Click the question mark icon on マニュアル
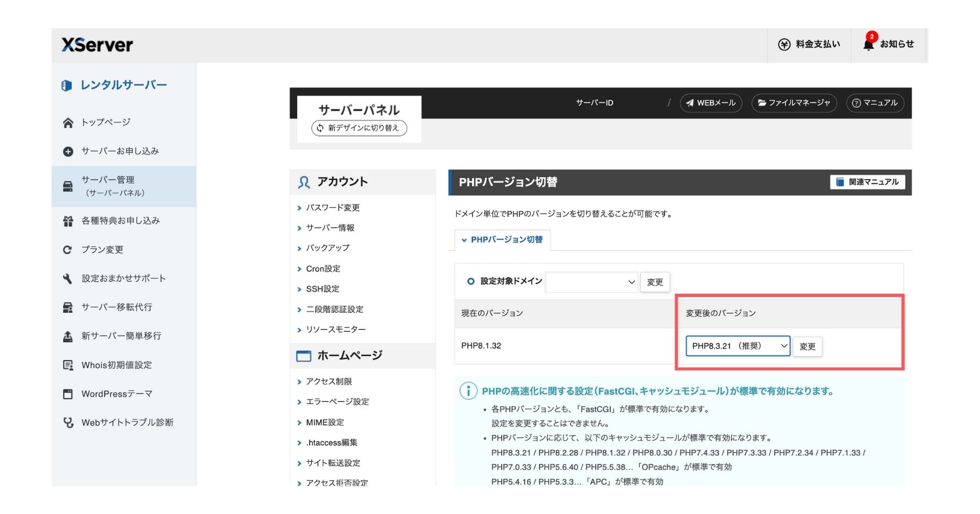 [856, 103]
